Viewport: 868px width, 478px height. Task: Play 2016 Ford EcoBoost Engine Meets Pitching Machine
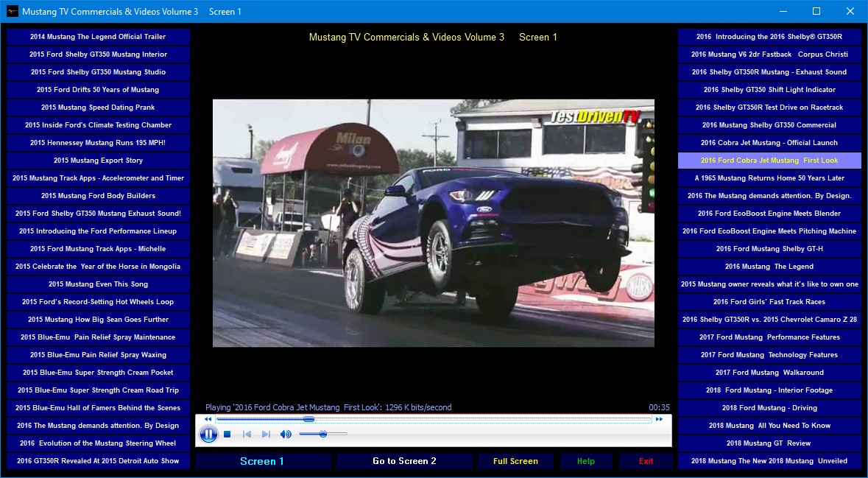point(769,231)
